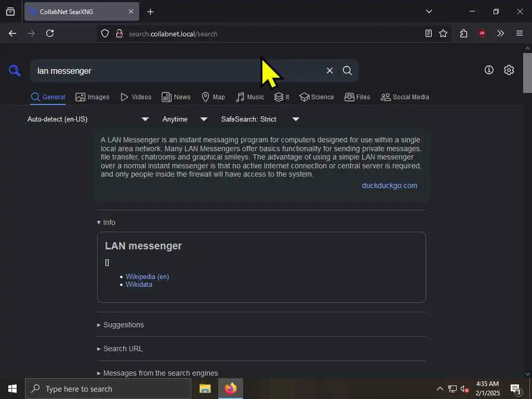Expand the Search URL section
The height and width of the screenshot is (399, 532).
click(120, 349)
